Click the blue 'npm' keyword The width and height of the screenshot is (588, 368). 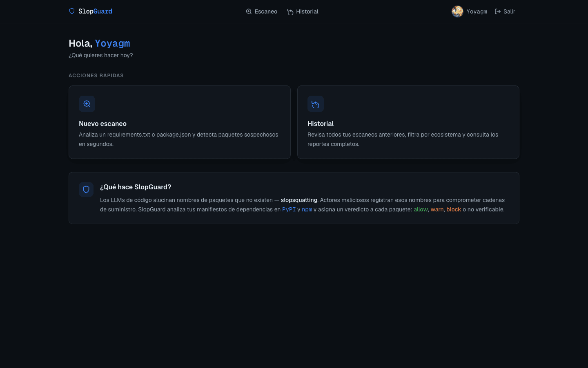pos(307,209)
